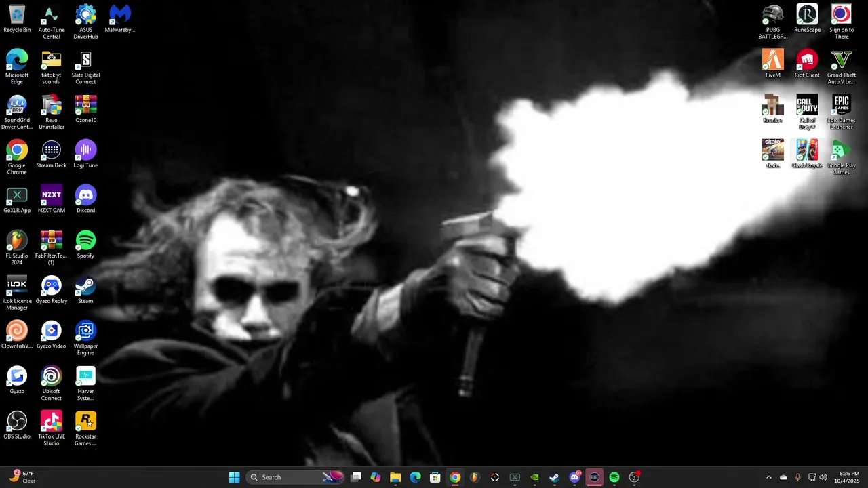Select the GoXLR App desktop icon
The width and height of the screenshot is (868, 488).
point(17,200)
